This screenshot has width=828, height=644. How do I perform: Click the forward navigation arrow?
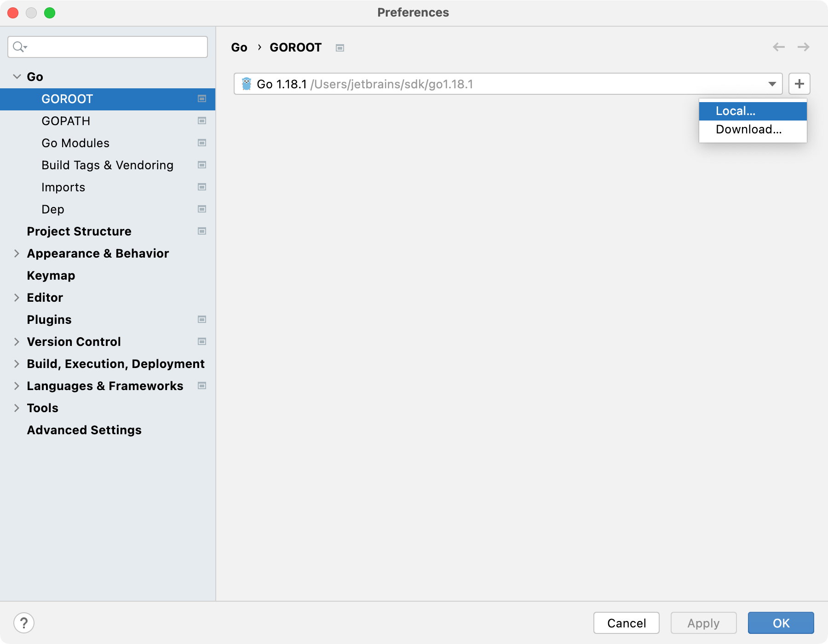[x=804, y=47]
